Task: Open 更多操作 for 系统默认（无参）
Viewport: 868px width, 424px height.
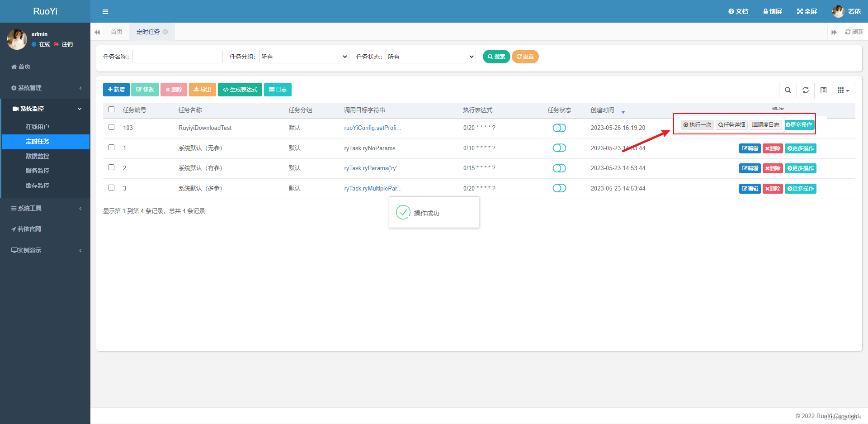Action: click(x=801, y=148)
